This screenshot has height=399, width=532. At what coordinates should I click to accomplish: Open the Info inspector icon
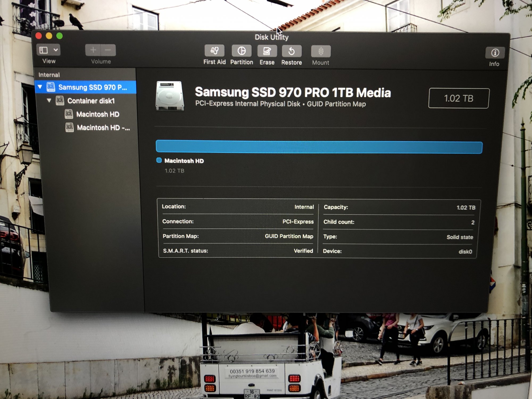pyautogui.click(x=495, y=53)
